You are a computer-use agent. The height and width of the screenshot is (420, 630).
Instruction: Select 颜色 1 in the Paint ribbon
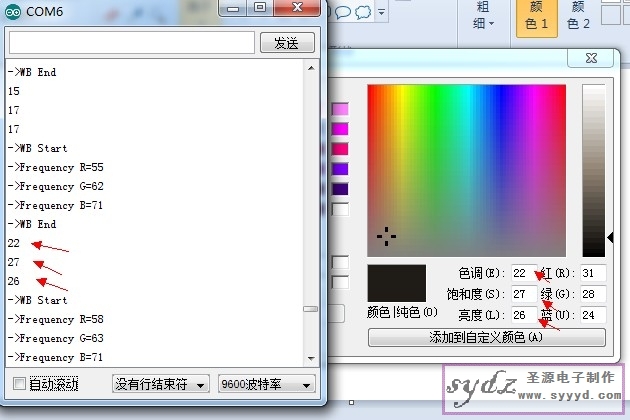click(536, 17)
